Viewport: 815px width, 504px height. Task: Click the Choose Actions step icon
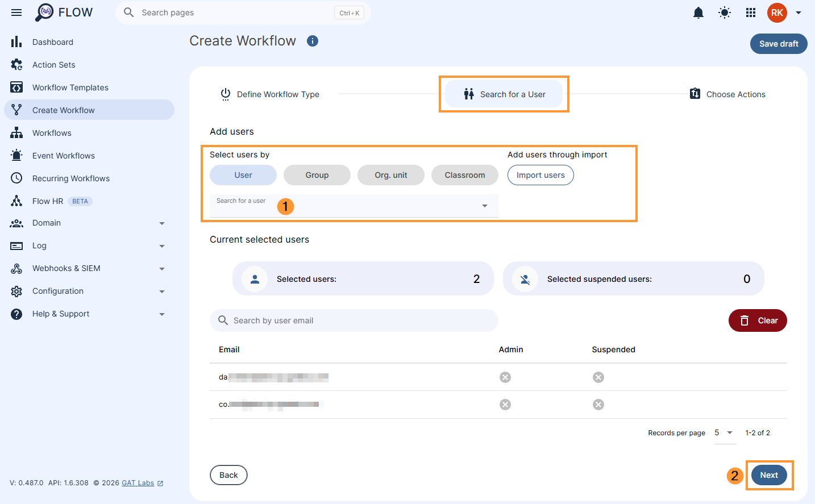pyautogui.click(x=695, y=94)
